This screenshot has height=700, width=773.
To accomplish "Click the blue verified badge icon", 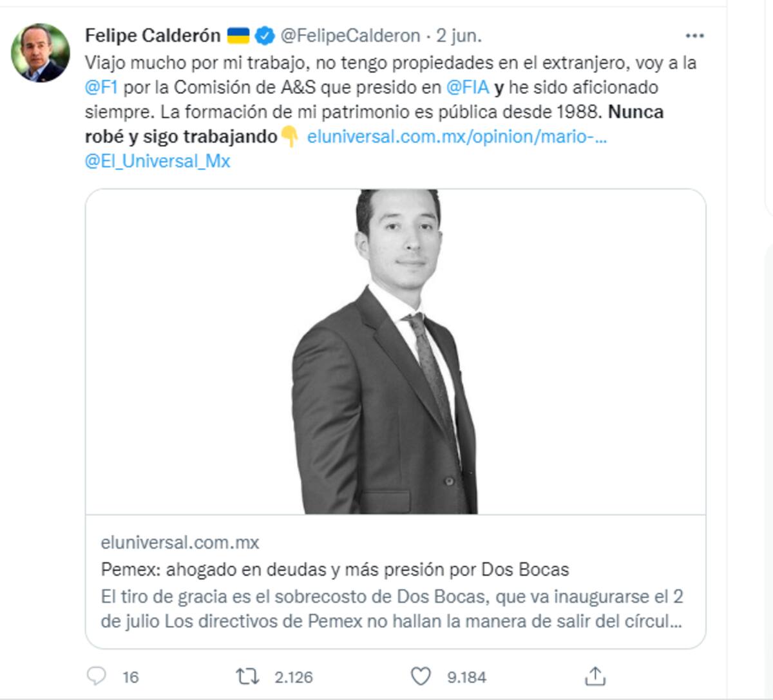I will [264, 35].
